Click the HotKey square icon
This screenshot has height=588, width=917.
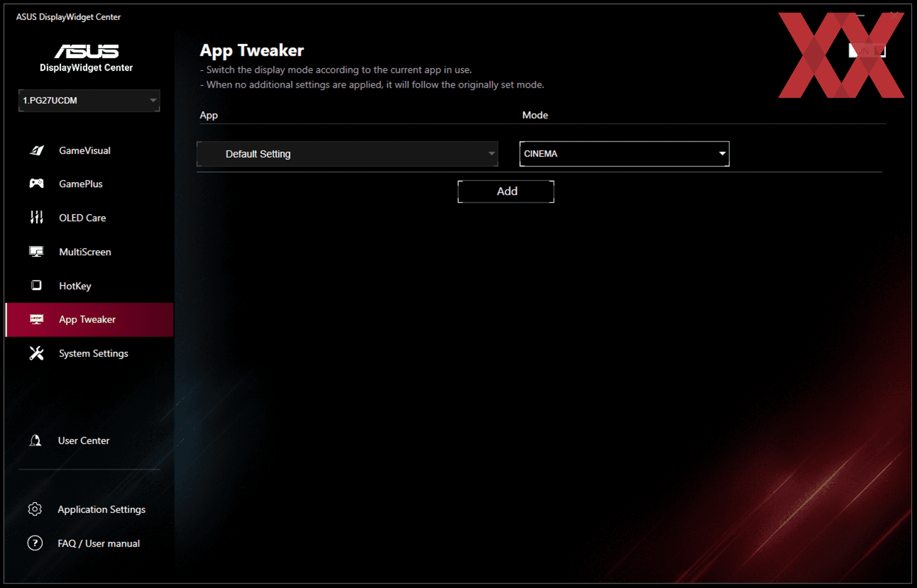tap(36, 286)
